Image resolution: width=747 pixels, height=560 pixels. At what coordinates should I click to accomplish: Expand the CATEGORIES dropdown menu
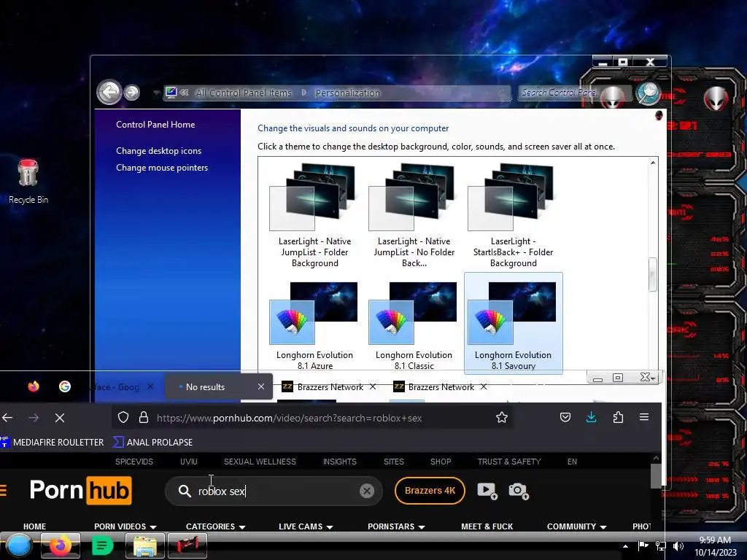(x=215, y=526)
